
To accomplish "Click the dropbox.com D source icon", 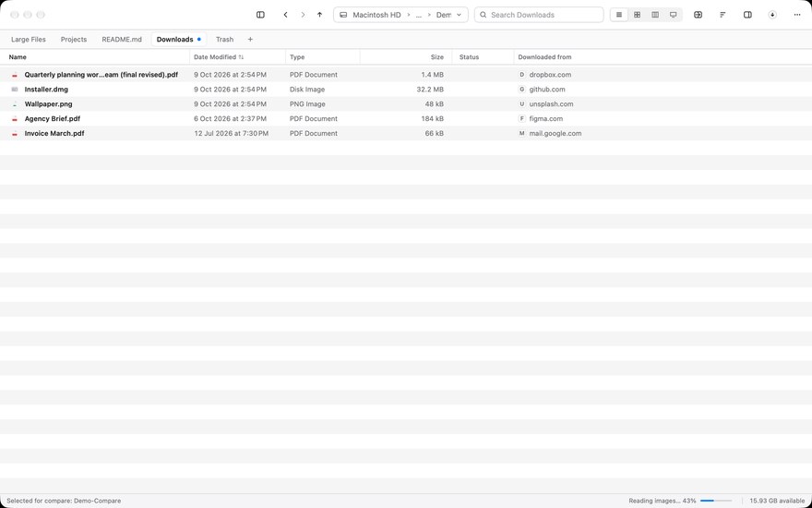I will 522,75.
